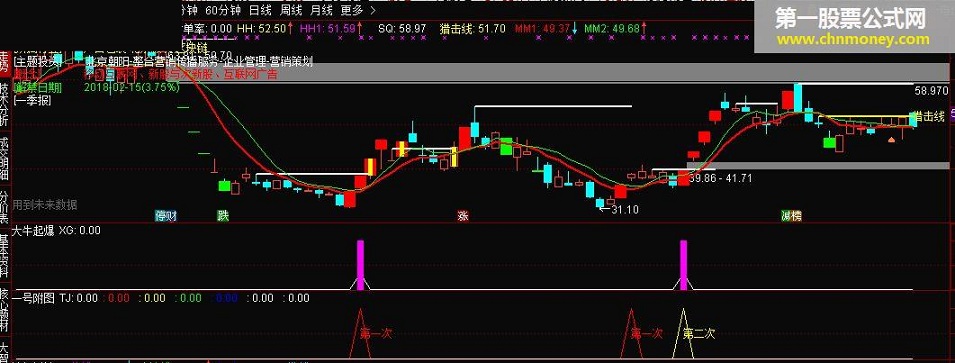This screenshot has width=955, height=363.
Task: Click the first magenta 大牛起爆 signal bar
Action: (360, 265)
